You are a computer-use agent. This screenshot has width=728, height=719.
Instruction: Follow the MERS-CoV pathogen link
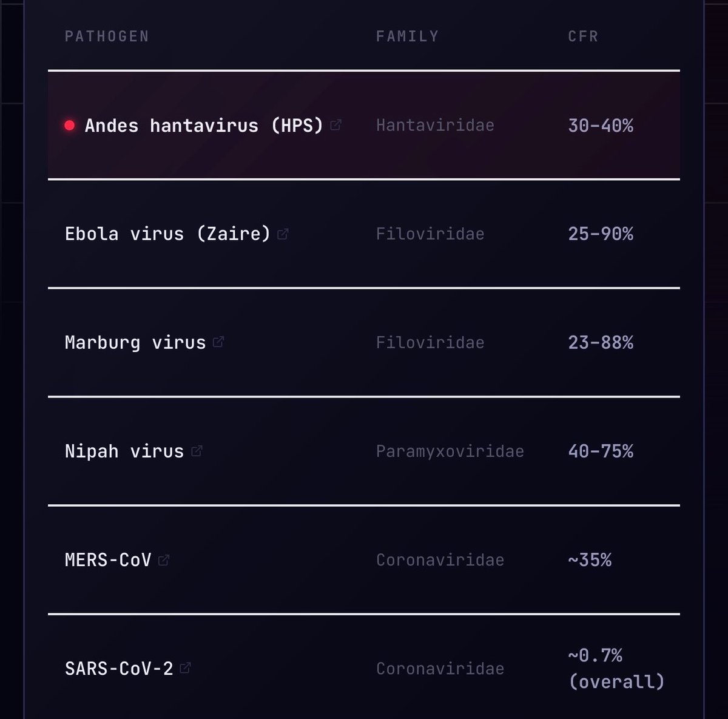tap(108, 560)
